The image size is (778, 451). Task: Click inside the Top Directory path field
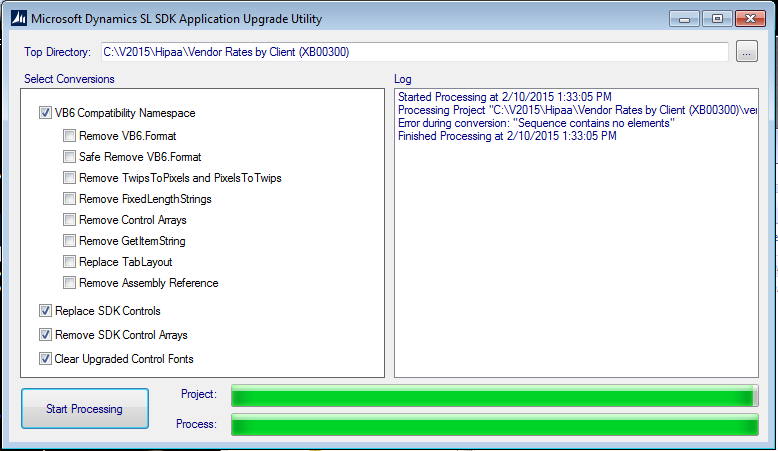tap(415, 52)
